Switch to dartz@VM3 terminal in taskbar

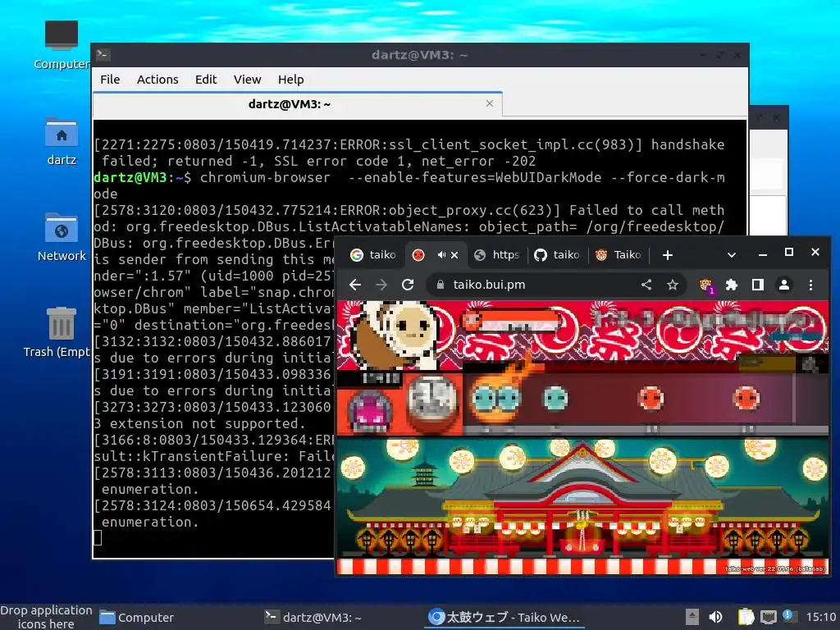click(x=313, y=617)
